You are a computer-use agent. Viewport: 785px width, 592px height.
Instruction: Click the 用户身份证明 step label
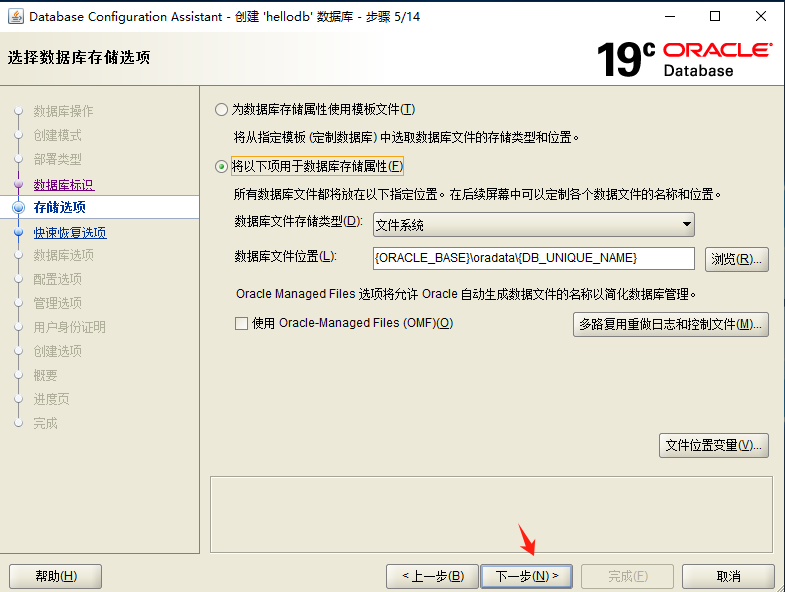(x=70, y=327)
